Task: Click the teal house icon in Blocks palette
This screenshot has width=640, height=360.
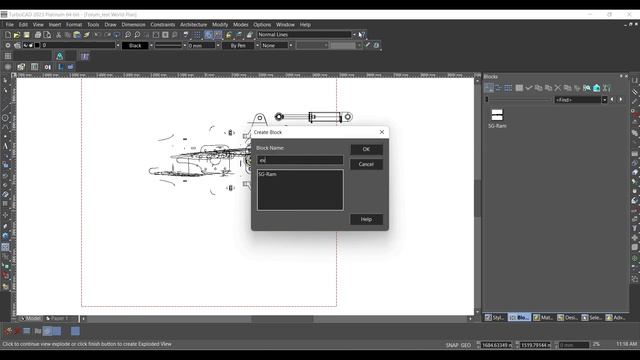Action: pyautogui.click(x=597, y=88)
